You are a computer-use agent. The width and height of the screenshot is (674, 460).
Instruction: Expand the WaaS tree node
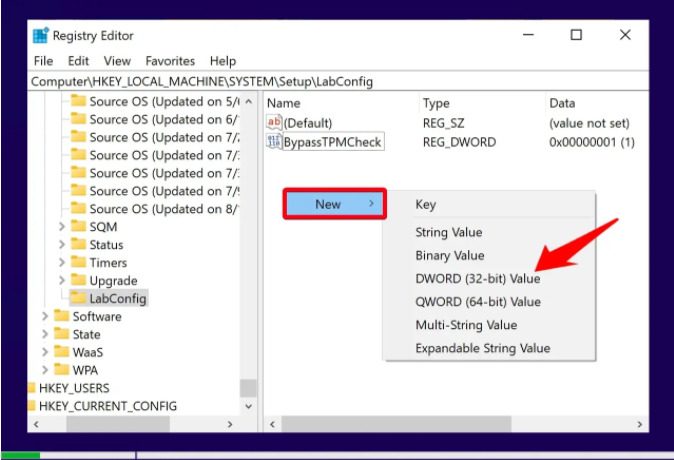tap(45, 352)
